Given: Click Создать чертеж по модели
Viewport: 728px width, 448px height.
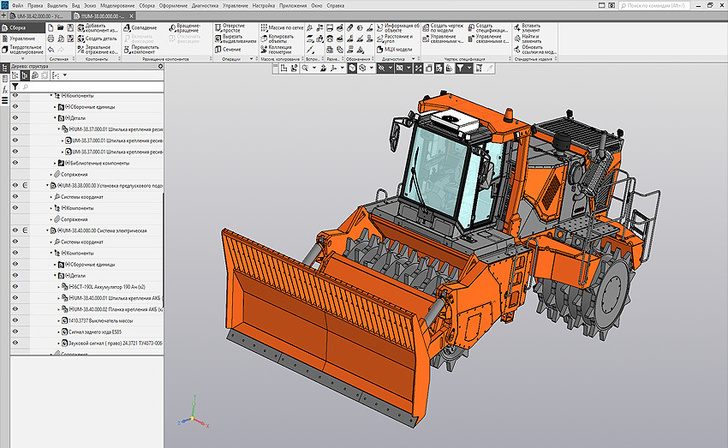Looking at the screenshot, I should point(443,28).
